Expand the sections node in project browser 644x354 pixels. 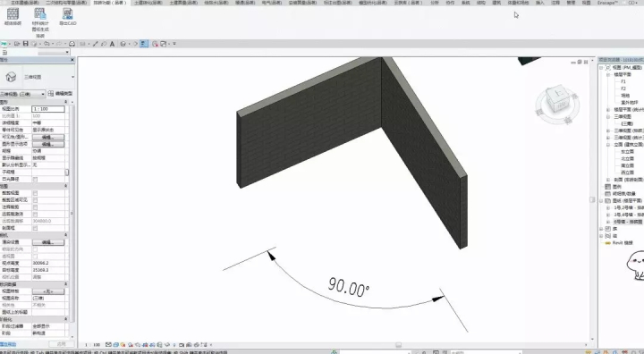tap(609, 180)
